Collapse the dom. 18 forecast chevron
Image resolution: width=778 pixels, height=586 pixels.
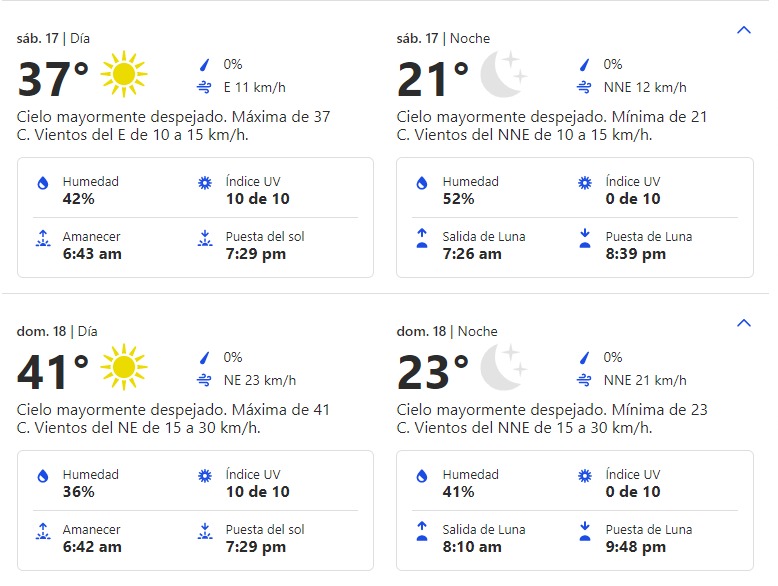pos(744,323)
